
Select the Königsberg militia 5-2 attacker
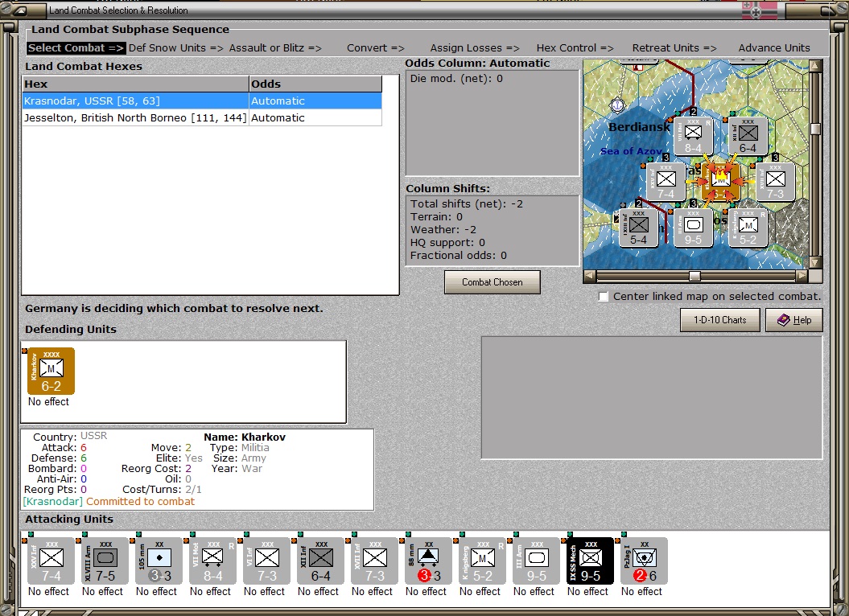[x=482, y=561]
